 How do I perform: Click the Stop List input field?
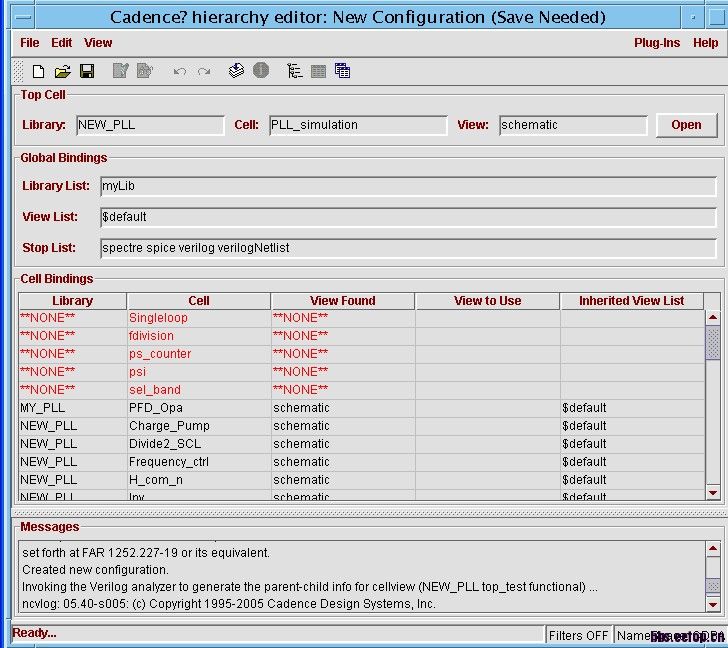408,248
